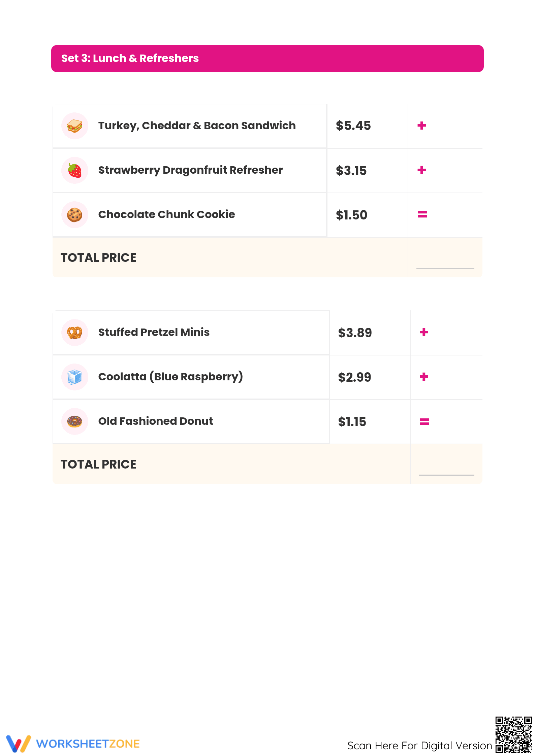This screenshot has width=535, height=756.
Task: Click the equals sign beside $1.15
Action: click(424, 421)
